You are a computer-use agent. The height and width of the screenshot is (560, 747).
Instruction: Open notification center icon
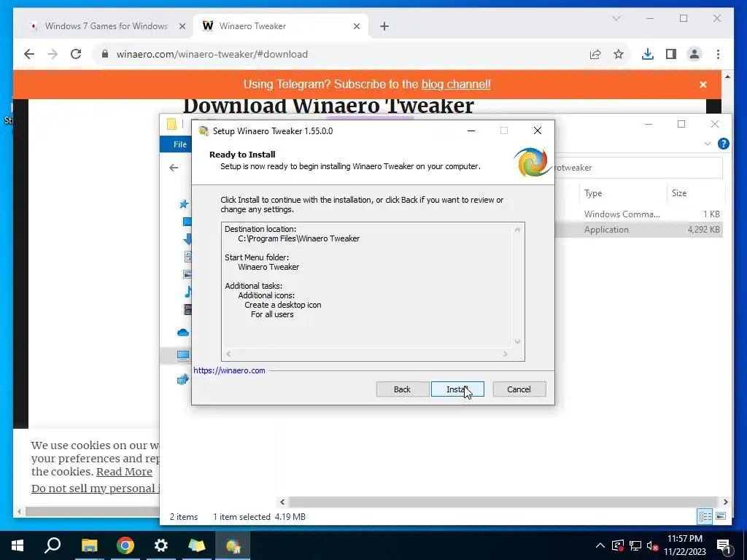724,547
